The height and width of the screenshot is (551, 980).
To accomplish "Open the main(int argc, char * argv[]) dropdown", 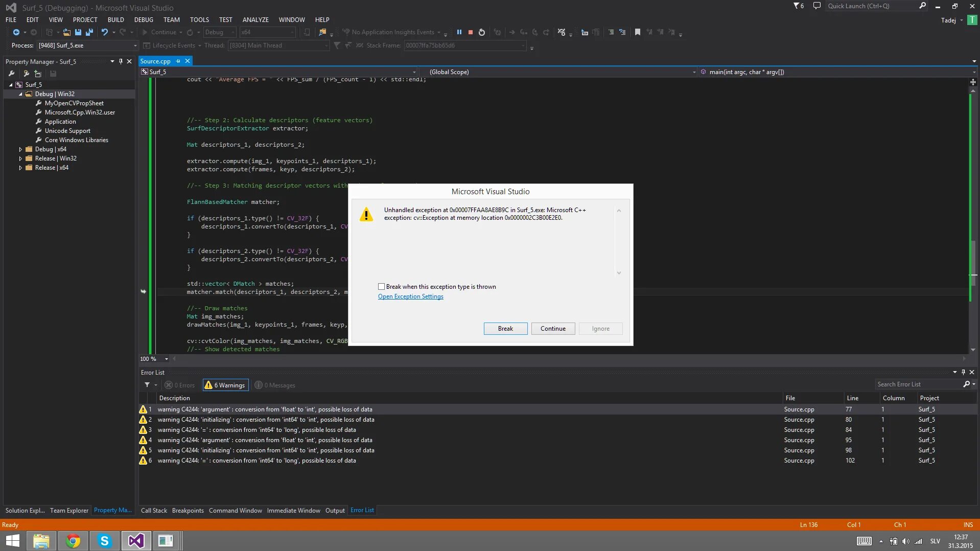I will click(838, 72).
